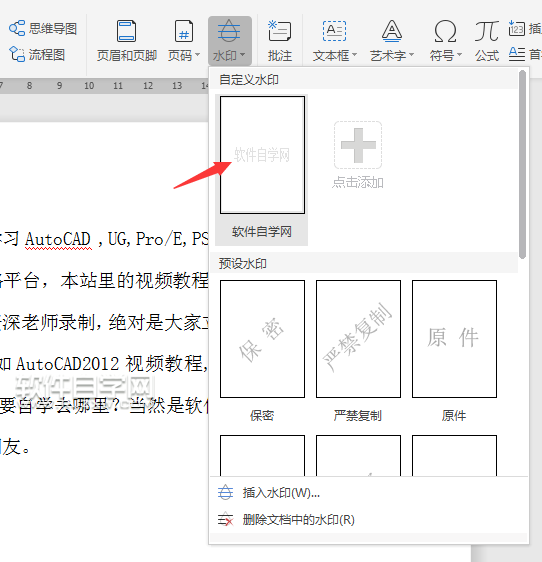Click the 页眉和页脚 header and footer icon
Screen dimensions: 542x562
pyautogui.click(x=127, y=31)
